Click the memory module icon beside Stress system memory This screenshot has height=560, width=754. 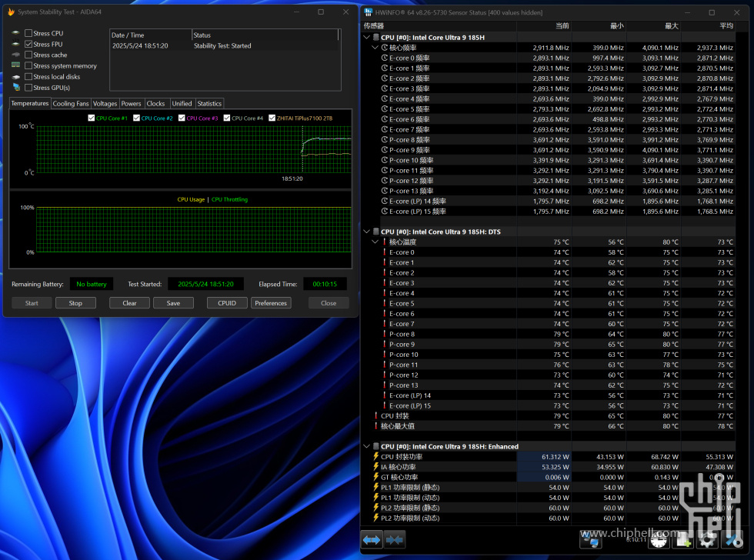pos(16,65)
